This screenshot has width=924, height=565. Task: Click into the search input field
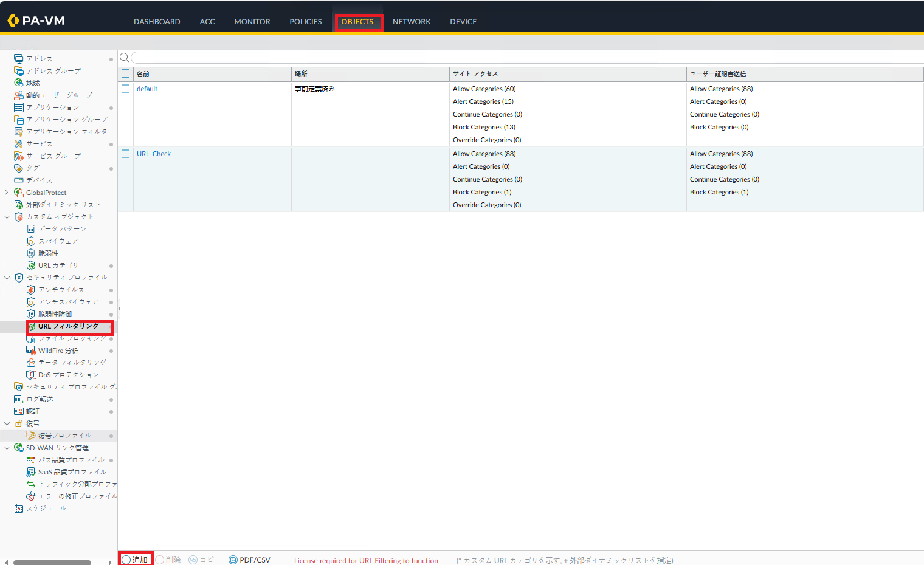(x=523, y=58)
